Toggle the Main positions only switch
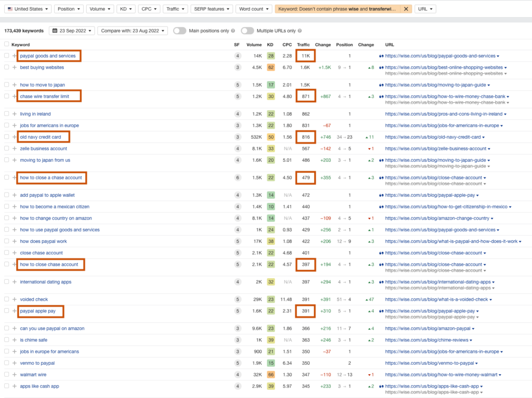 [179, 31]
